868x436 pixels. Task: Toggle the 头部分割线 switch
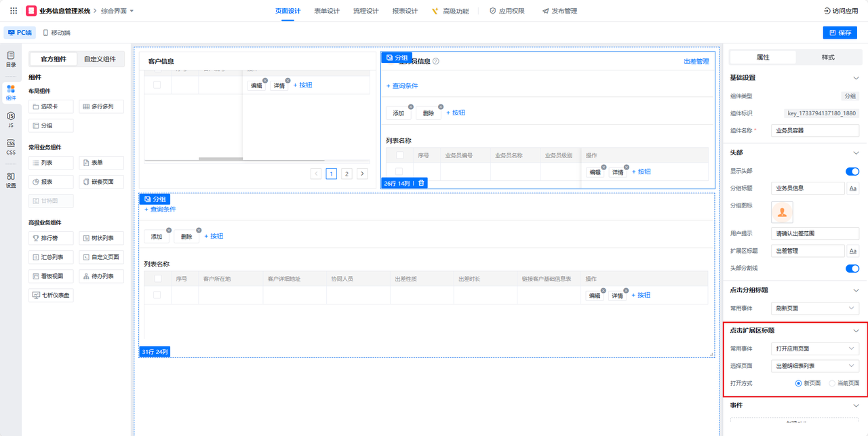[x=852, y=269]
